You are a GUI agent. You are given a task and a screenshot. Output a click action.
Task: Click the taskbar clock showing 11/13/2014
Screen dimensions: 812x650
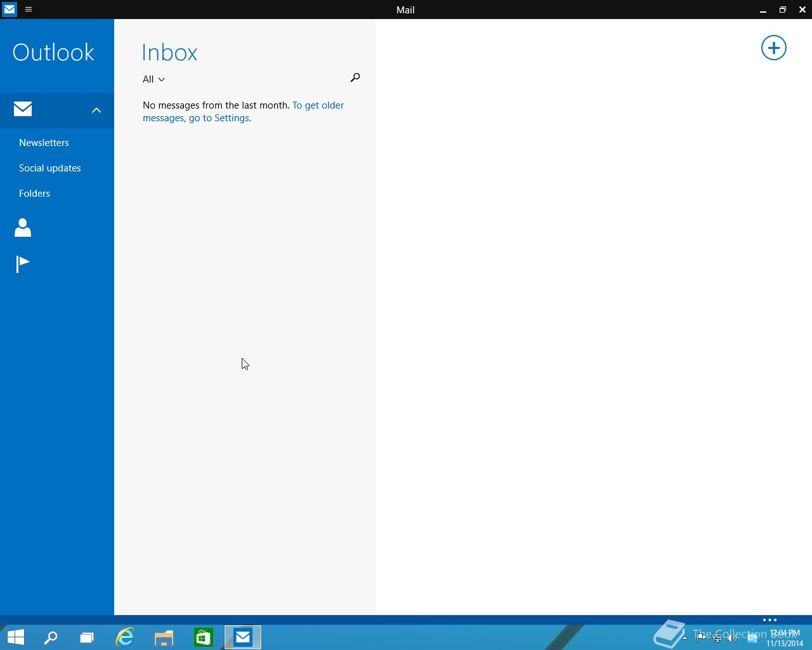pos(785,638)
